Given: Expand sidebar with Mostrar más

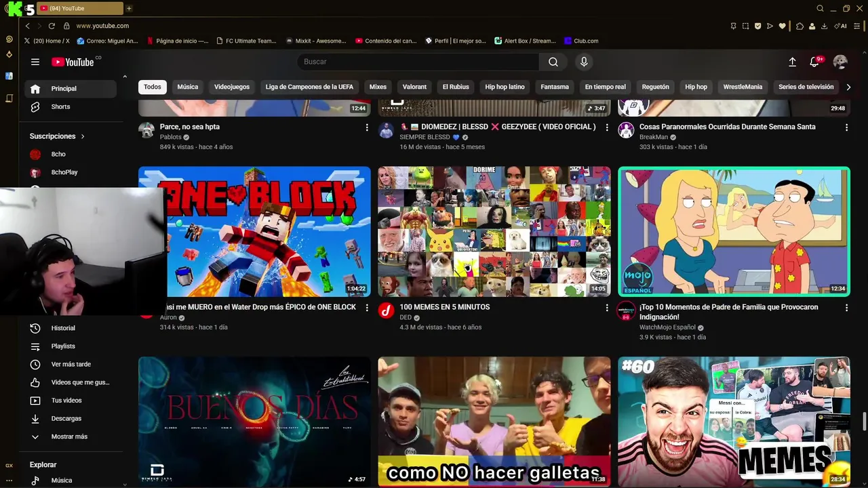Looking at the screenshot, I should (x=68, y=436).
